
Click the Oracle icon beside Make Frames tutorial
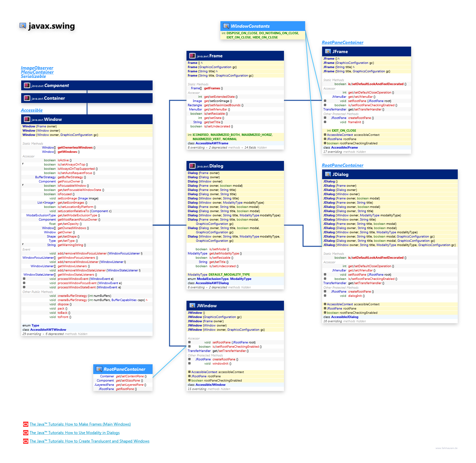[x=26, y=424]
